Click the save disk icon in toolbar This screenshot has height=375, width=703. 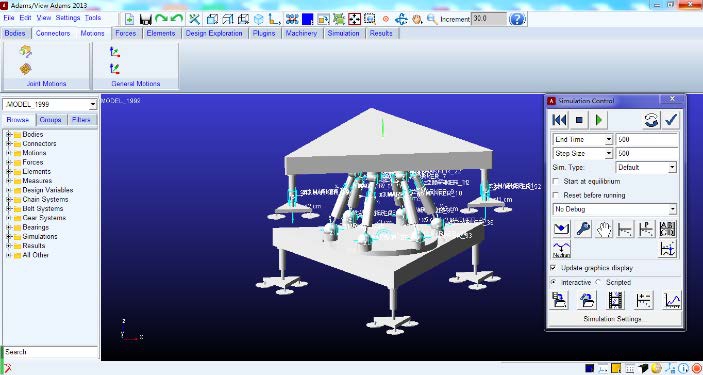[x=146, y=19]
